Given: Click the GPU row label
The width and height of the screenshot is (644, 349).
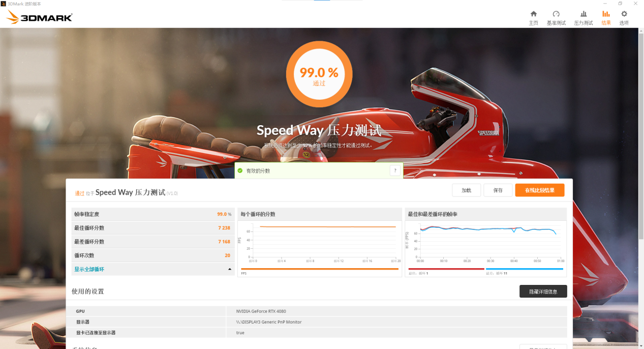Looking at the screenshot, I should click(80, 311).
